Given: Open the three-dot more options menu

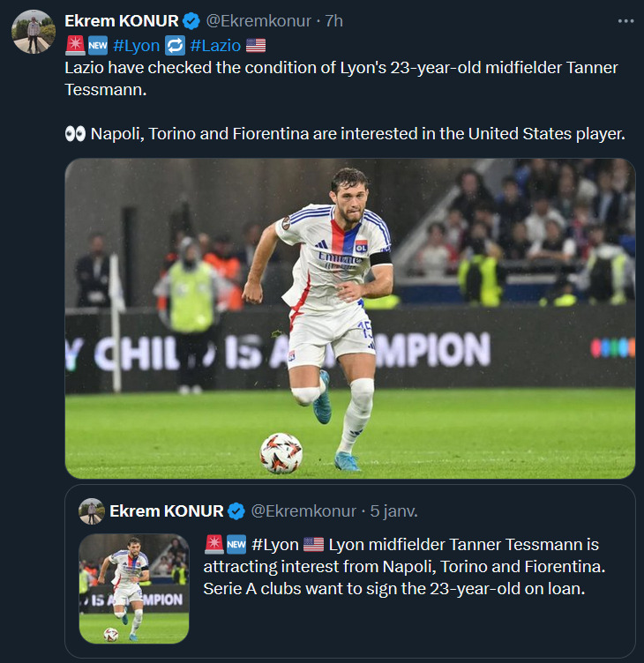Looking at the screenshot, I should [625, 20].
